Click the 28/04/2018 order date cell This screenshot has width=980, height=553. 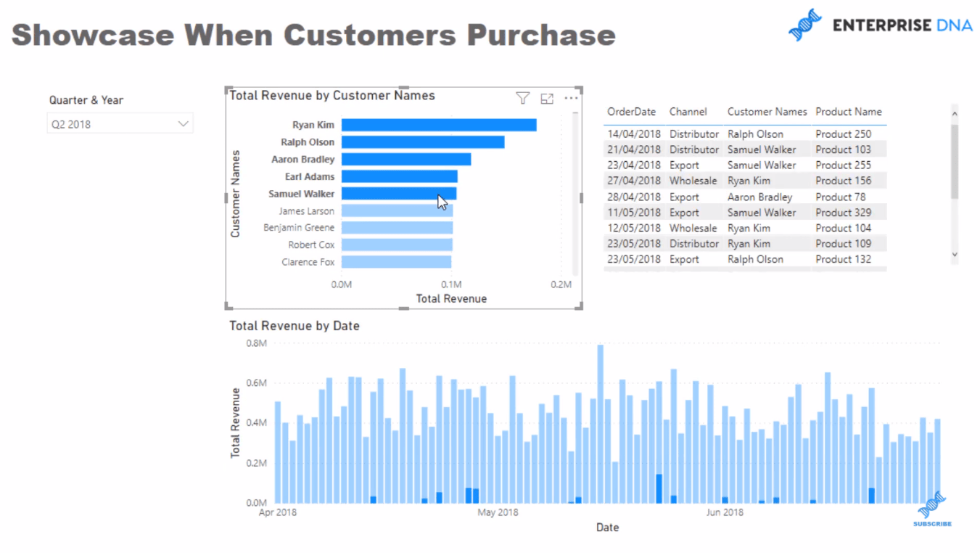(x=634, y=197)
